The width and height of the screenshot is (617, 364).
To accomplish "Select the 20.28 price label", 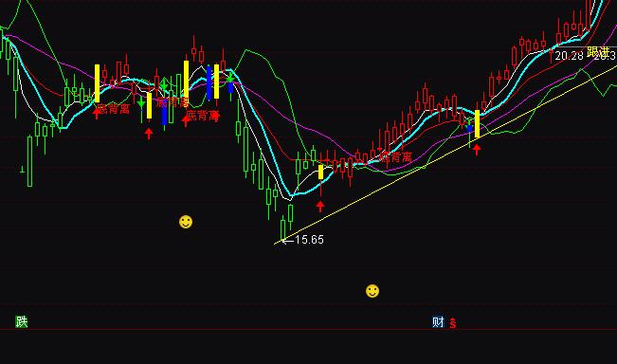I will click(569, 56).
